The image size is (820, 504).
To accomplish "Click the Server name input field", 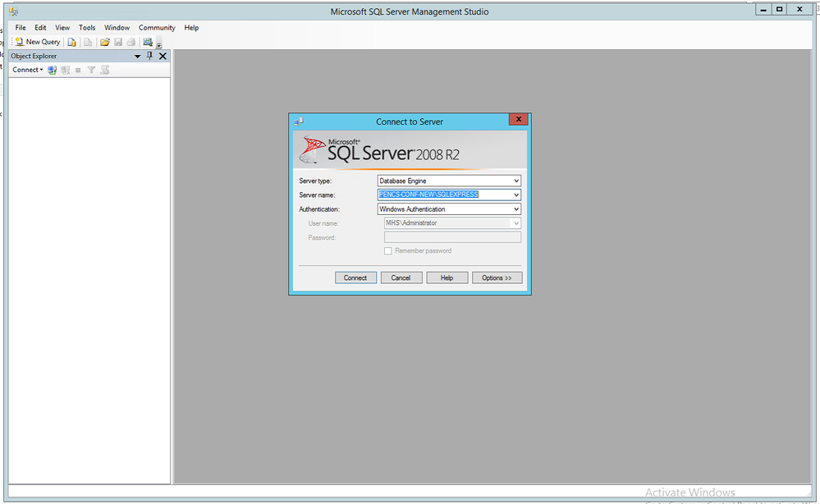I will point(443,195).
